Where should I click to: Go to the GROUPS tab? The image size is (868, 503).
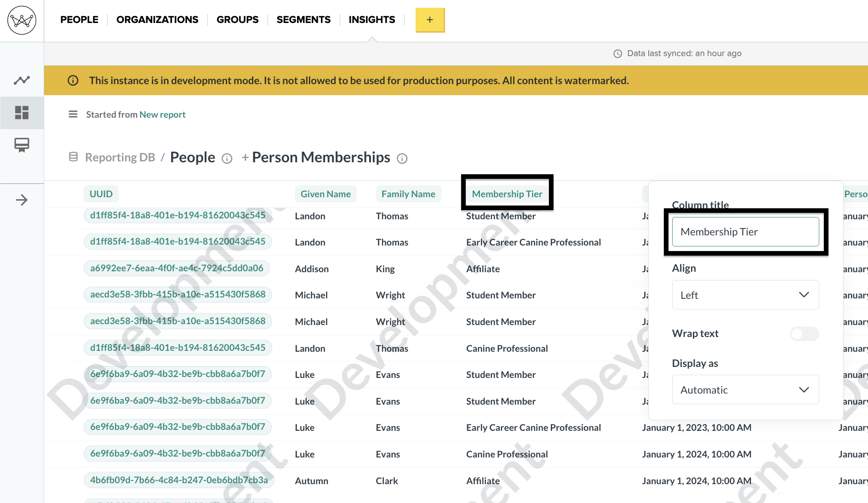click(x=238, y=20)
